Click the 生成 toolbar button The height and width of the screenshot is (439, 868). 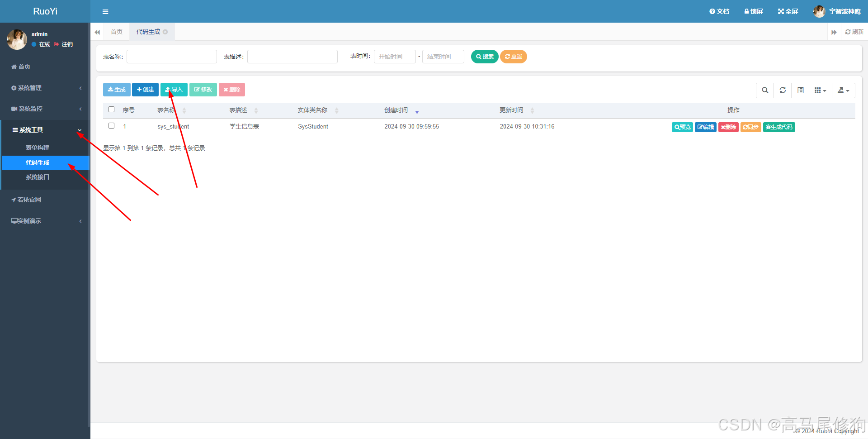[117, 90]
